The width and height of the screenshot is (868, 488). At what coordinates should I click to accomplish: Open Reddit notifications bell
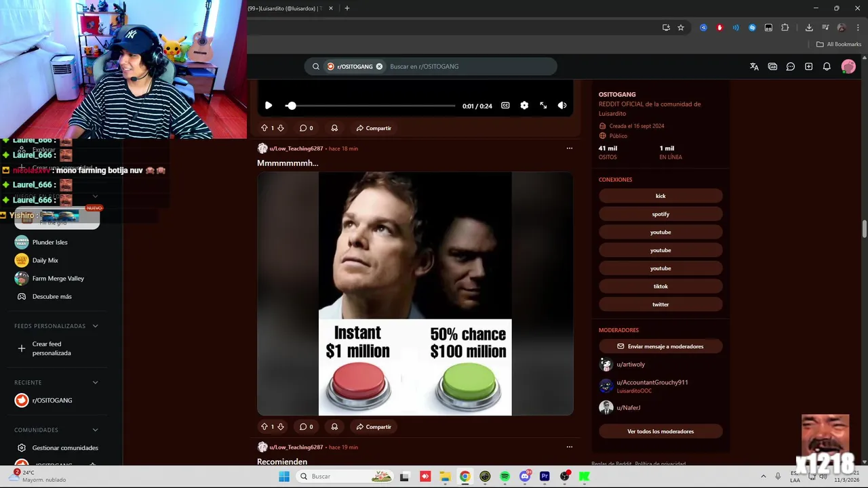(827, 66)
